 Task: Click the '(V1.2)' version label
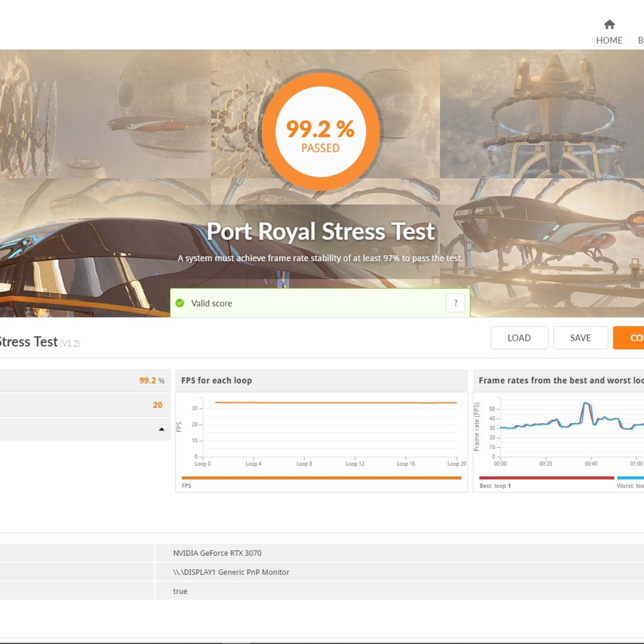70,344
